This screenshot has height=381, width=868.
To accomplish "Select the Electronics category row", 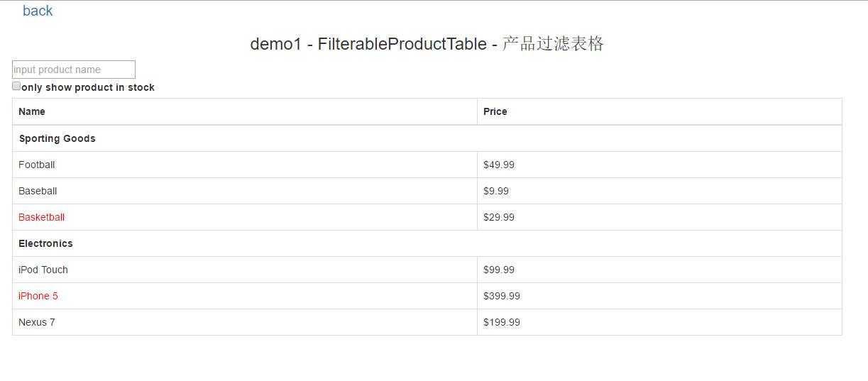I will click(45, 243).
